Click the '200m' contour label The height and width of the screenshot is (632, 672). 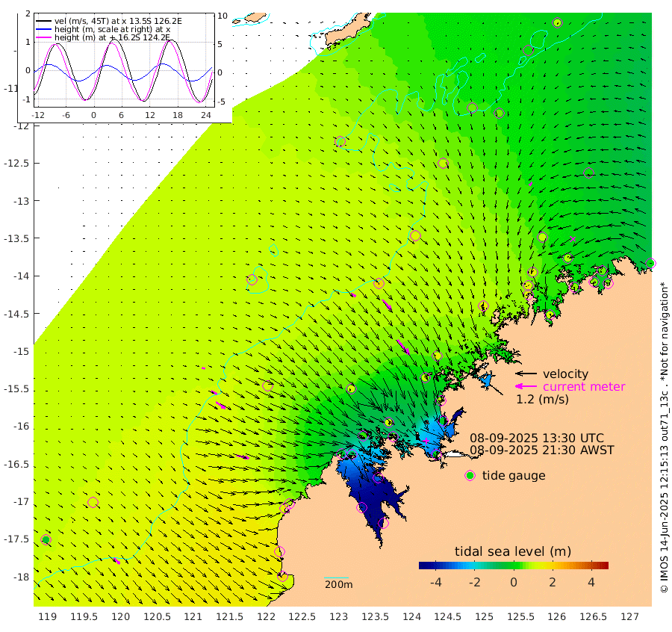coord(338,584)
